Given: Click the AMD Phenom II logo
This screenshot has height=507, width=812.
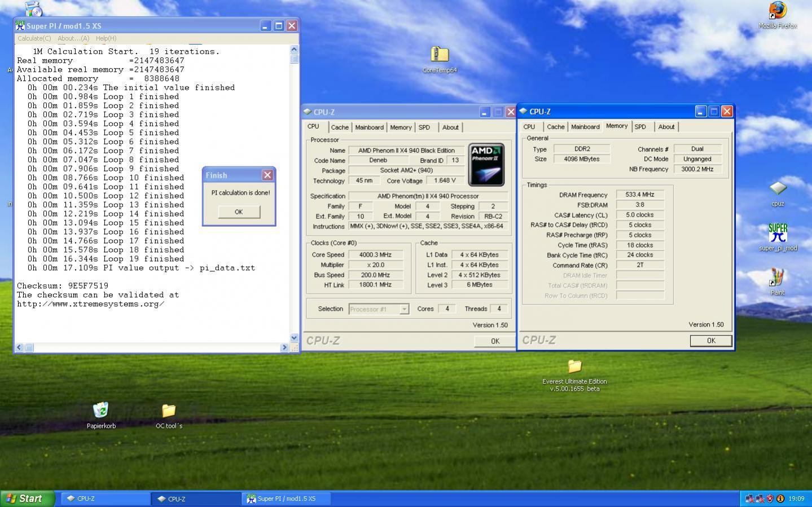Looking at the screenshot, I should point(486,165).
